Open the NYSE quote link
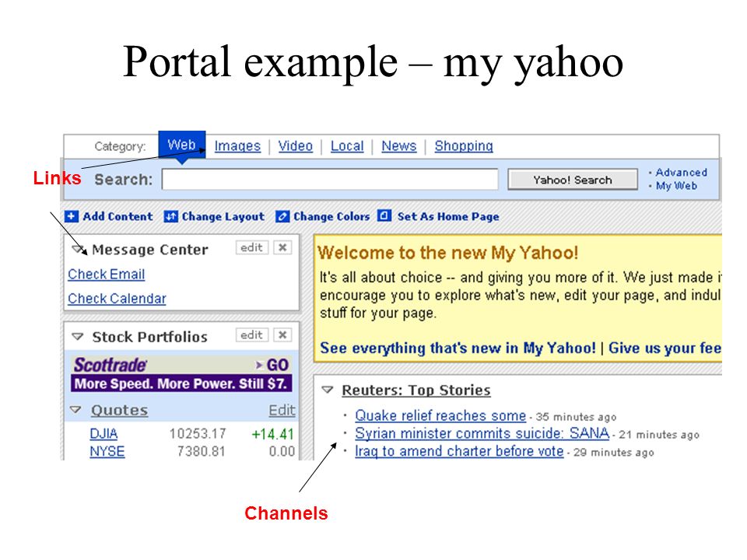This screenshot has height=560, width=747. pyautogui.click(x=107, y=451)
